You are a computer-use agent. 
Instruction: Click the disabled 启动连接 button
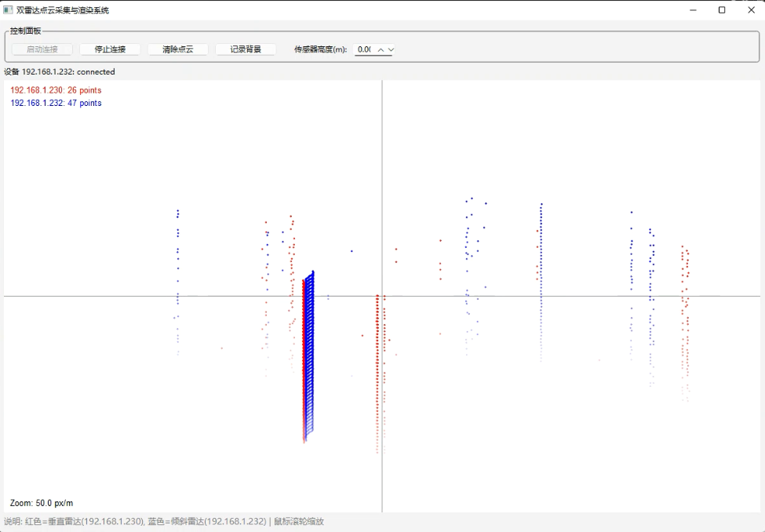42,49
